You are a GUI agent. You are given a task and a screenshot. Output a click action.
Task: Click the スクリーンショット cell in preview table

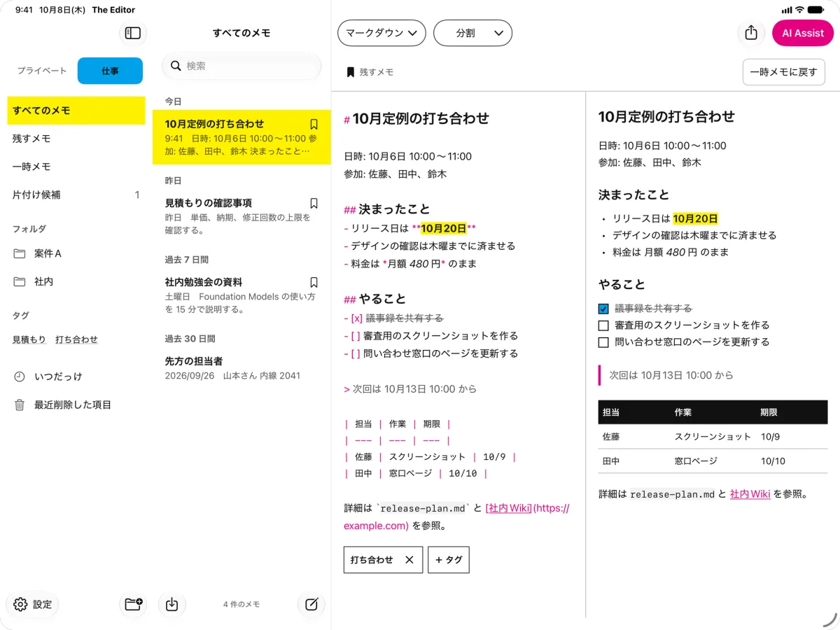(713, 436)
